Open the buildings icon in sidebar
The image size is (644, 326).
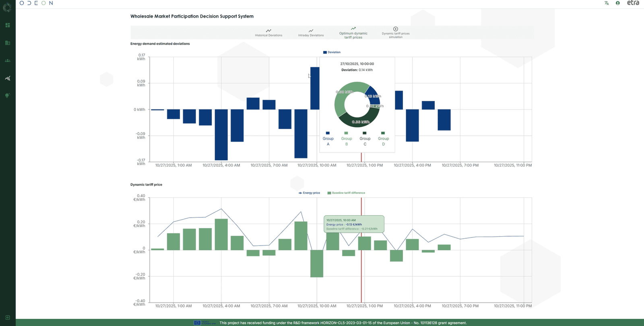[7, 43]
